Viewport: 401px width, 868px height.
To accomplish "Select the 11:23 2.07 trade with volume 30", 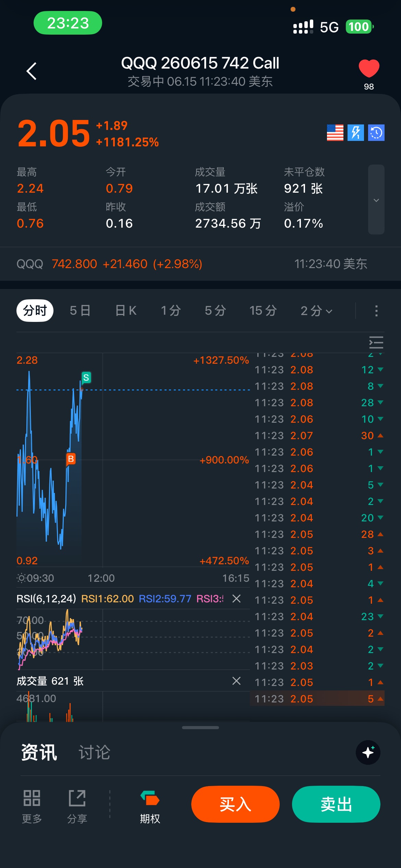I will [x=319, y=436].
